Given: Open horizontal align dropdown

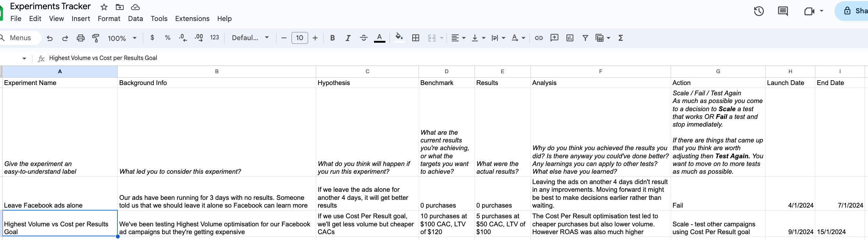Looking at the screenshot, I should [459, 38].
